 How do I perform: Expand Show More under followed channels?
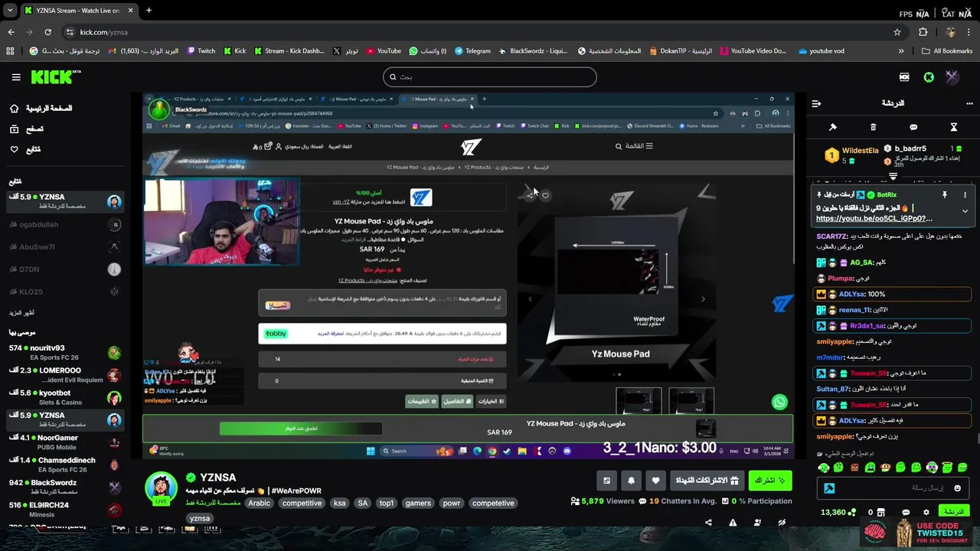[x=21, y=313]
